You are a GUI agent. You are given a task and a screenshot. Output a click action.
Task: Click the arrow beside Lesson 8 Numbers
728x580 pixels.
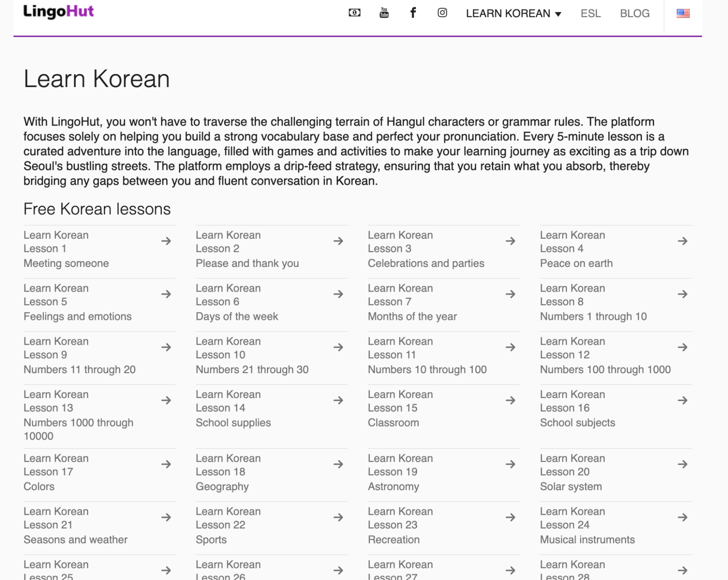(682, 294)
